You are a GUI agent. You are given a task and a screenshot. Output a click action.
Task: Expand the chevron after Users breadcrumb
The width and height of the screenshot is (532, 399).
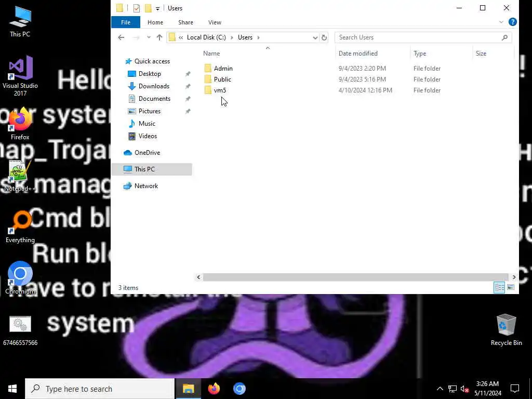pos(259,37)
